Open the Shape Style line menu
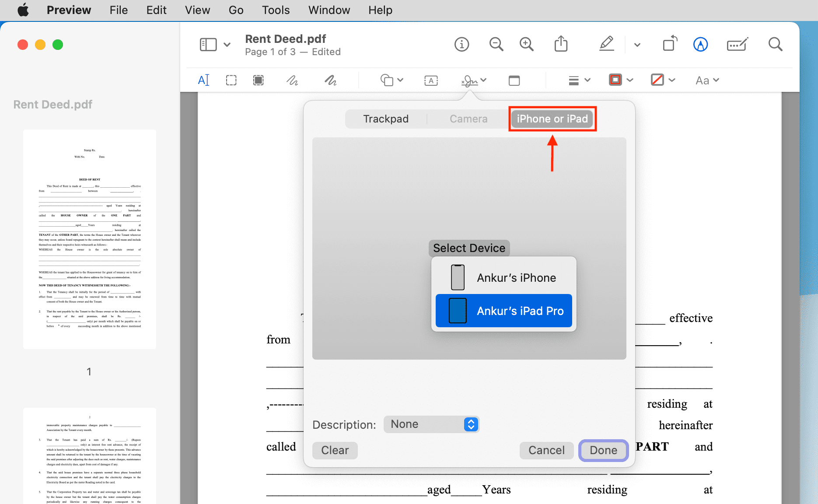818x504 pixels. (579, 80)
